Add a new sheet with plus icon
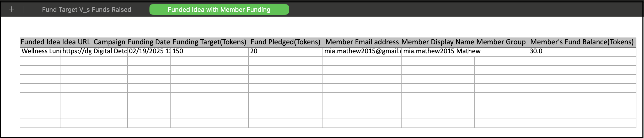The height and width of the screenshot is (138, 644). [x=11, y=9]
